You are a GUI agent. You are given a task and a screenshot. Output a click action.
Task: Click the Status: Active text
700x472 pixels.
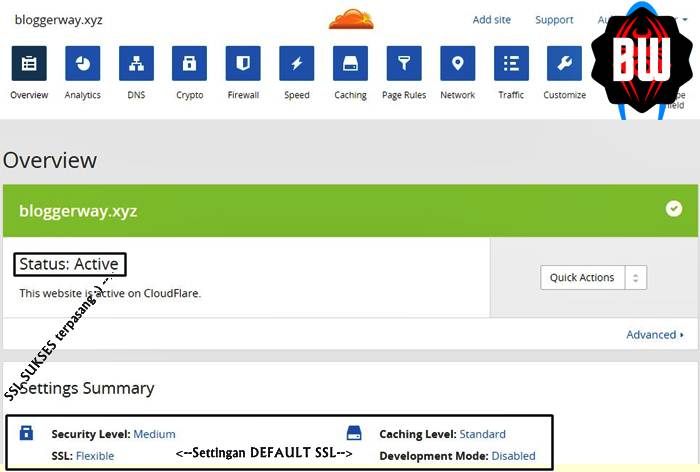(69, 264)
